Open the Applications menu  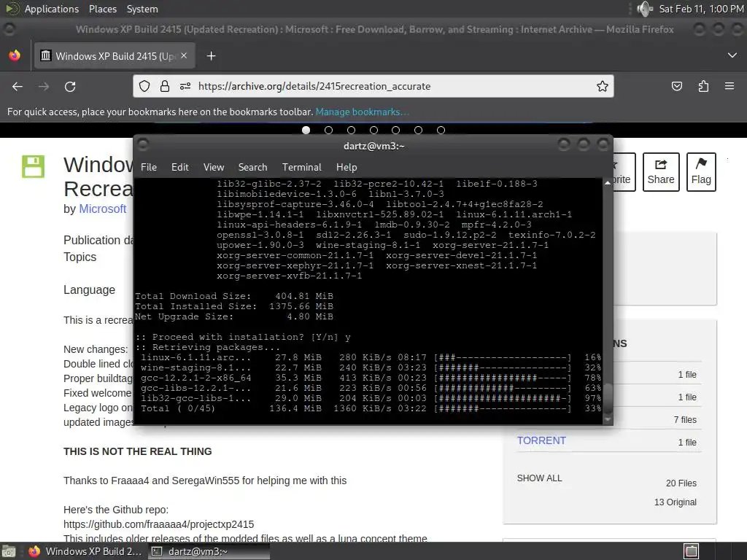[52, 9]
